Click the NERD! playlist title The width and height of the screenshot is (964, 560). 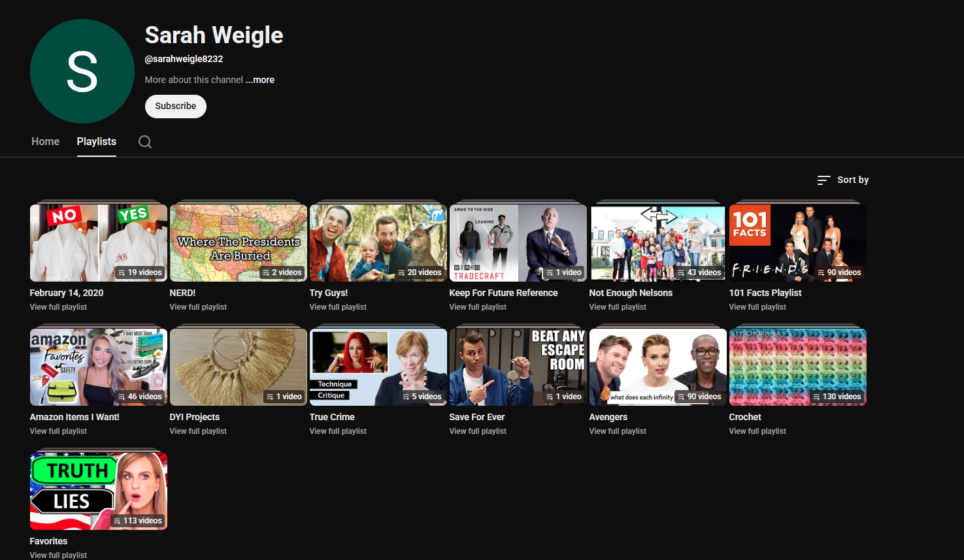point(183,293)
